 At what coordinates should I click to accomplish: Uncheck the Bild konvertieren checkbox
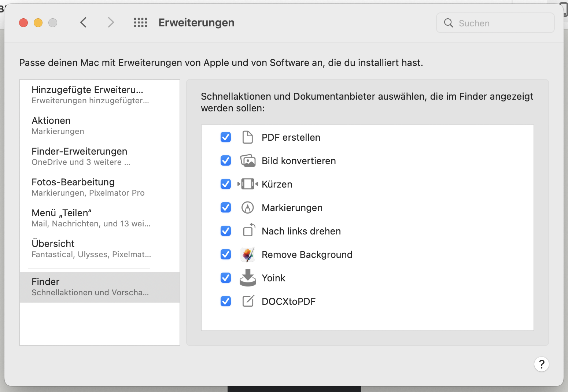[226, 161]
